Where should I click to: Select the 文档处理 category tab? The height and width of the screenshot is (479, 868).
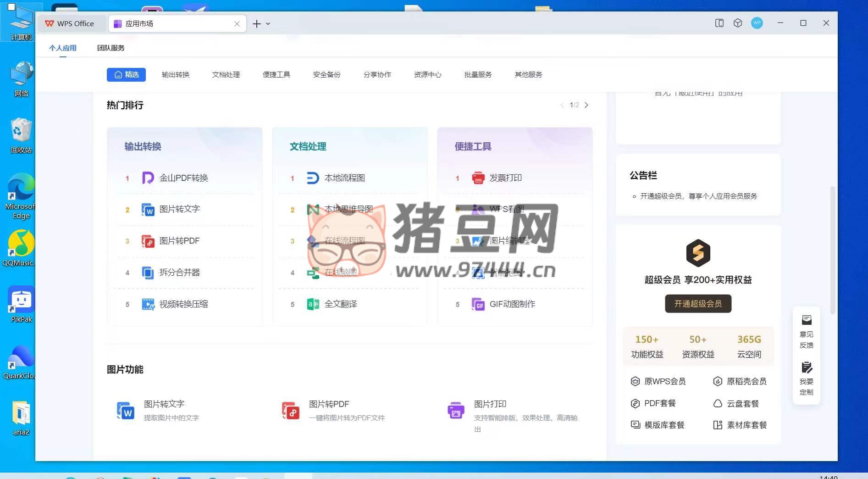226,75
